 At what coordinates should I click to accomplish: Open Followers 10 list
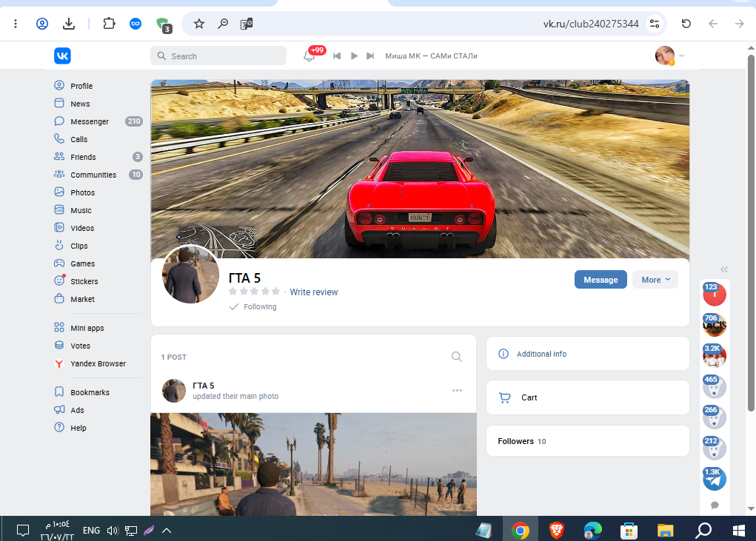point(588,441)
